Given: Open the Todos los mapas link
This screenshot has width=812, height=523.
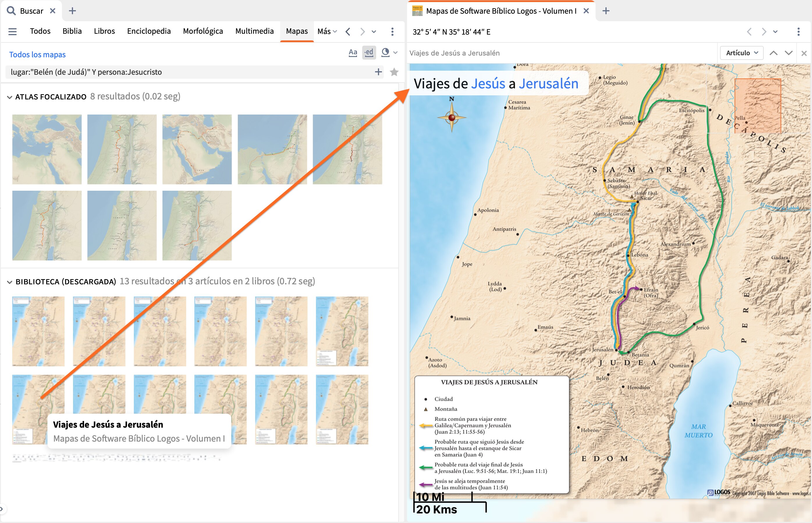Looking at the screenshot, I should 38,54.
